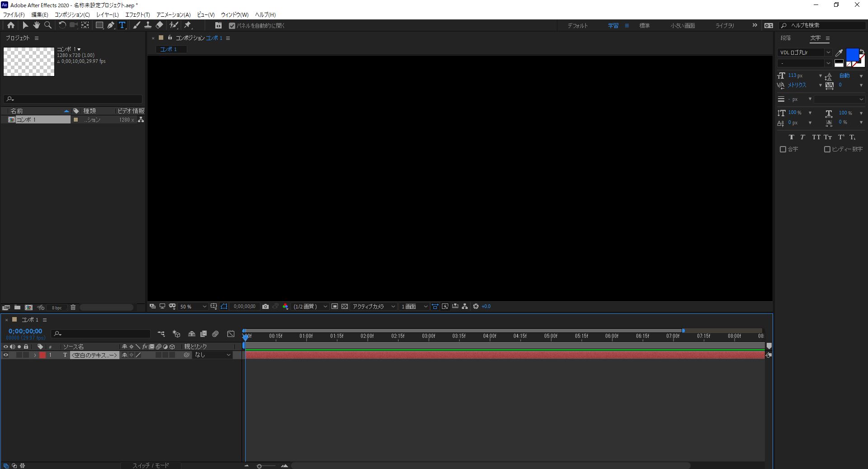868x469 pixels.
Task: Select the Pen tool
Action: 110,25
